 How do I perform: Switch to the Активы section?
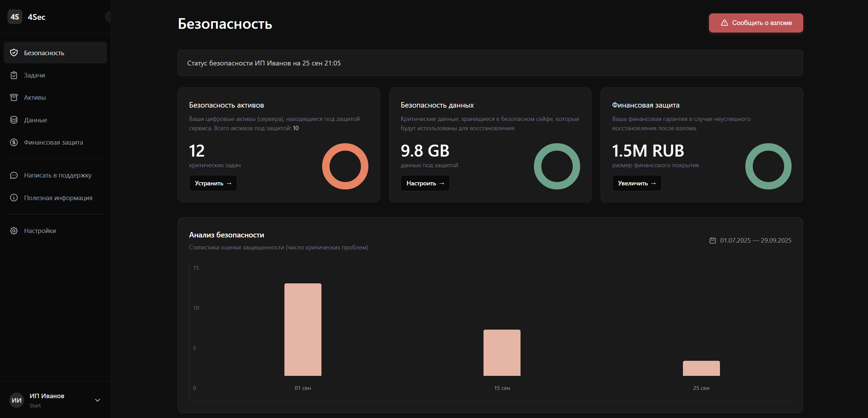pos(35,97)
